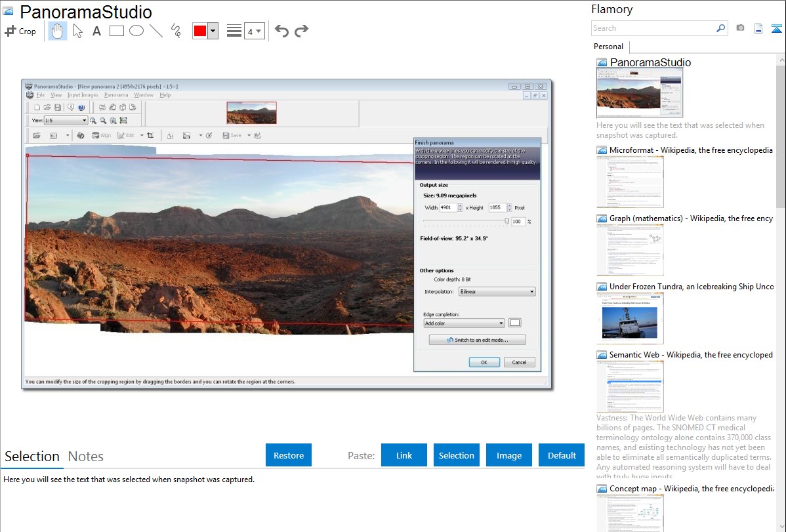
Task: Activate the freehand squiggle drawing tool
Action: [175, 31]
